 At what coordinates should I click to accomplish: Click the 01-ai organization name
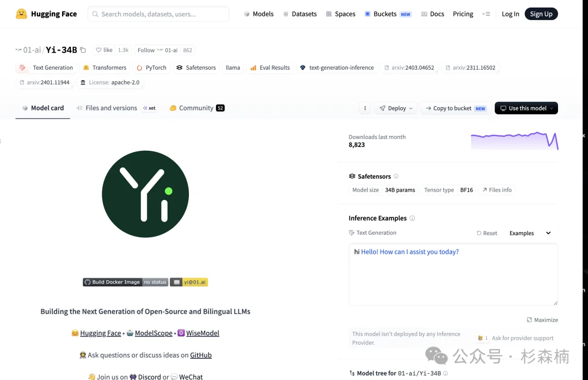click(x=32, y=50)
